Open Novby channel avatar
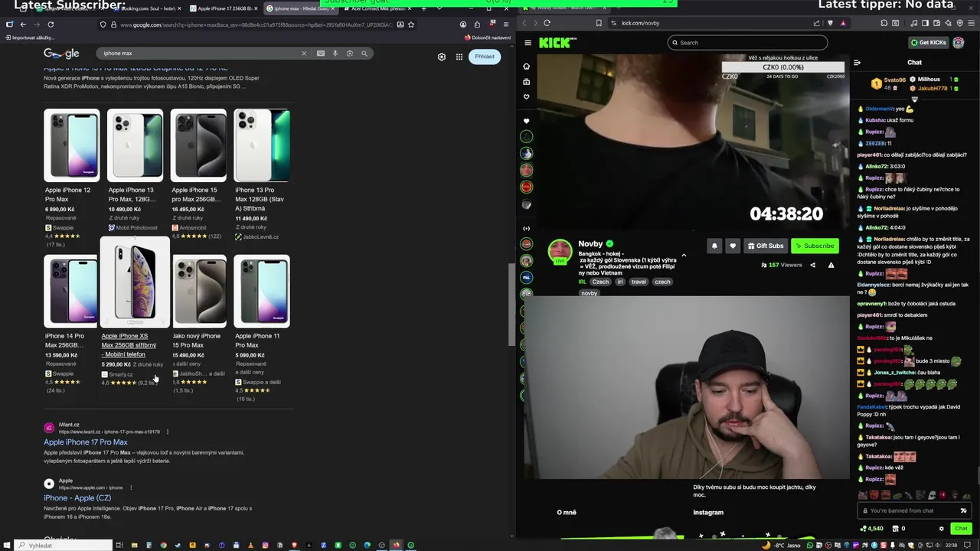The height and width of the screenshot is (551, 980). coord(560,252)
